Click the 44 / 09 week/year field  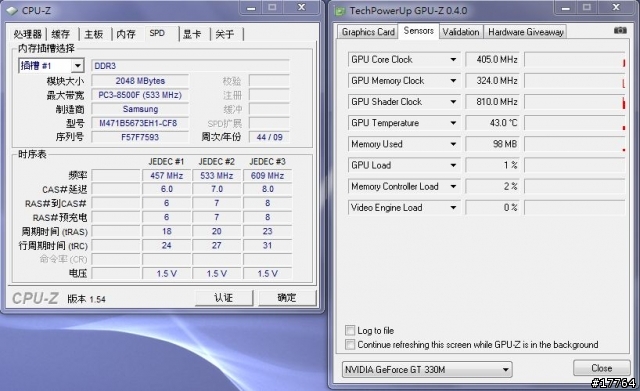(x=269, y=137)
